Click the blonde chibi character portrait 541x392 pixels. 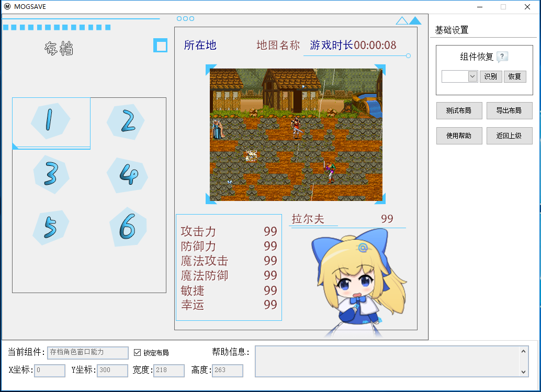pyautogui.click(x=359, y=283)
